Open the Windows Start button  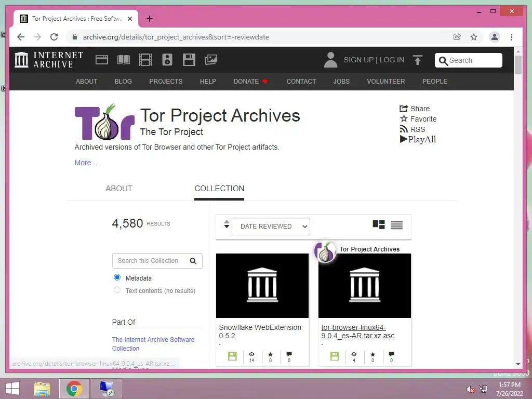tap(12, 389)
